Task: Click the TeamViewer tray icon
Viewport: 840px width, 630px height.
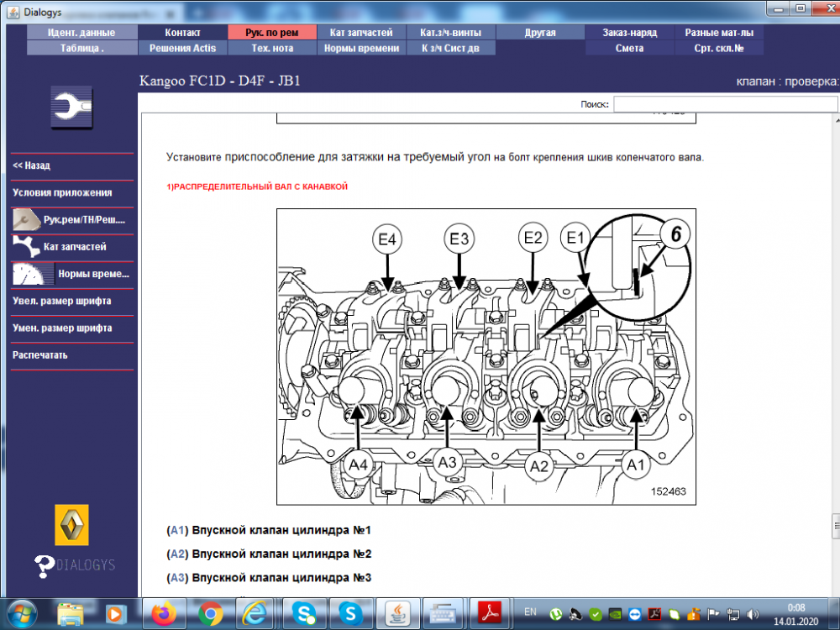Action: tap(634, 614)
